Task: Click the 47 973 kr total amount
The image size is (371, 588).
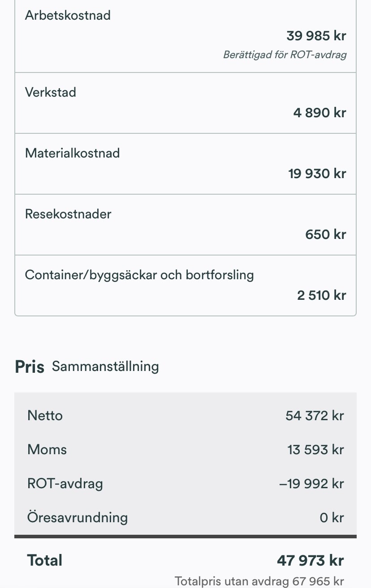Action: pyautogui.click(x=310, y=561)
